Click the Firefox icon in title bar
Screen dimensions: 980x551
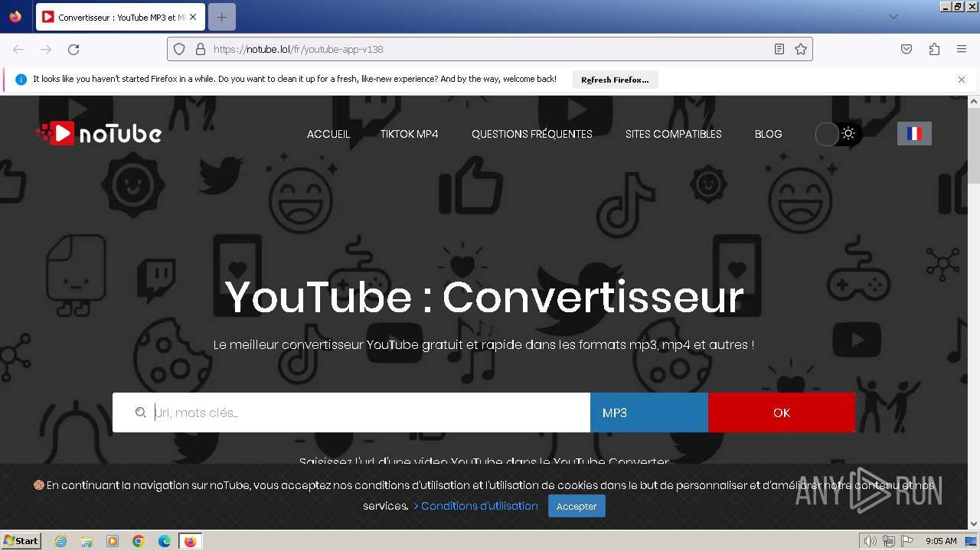tap(15, 17)
